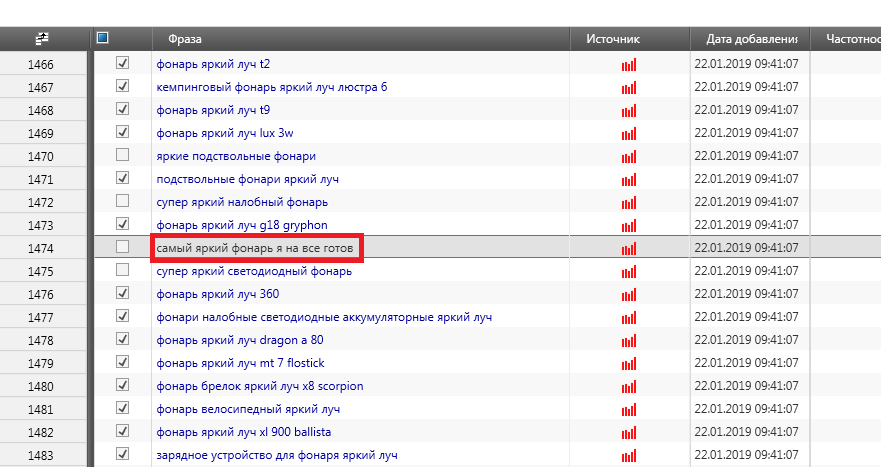Sort by the Частотность column header

(853, 39)
